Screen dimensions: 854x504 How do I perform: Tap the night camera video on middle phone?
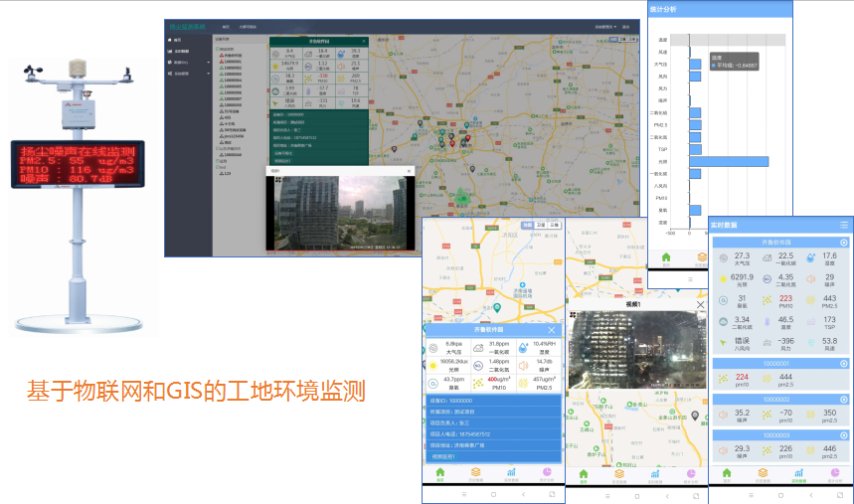[636, 350]
